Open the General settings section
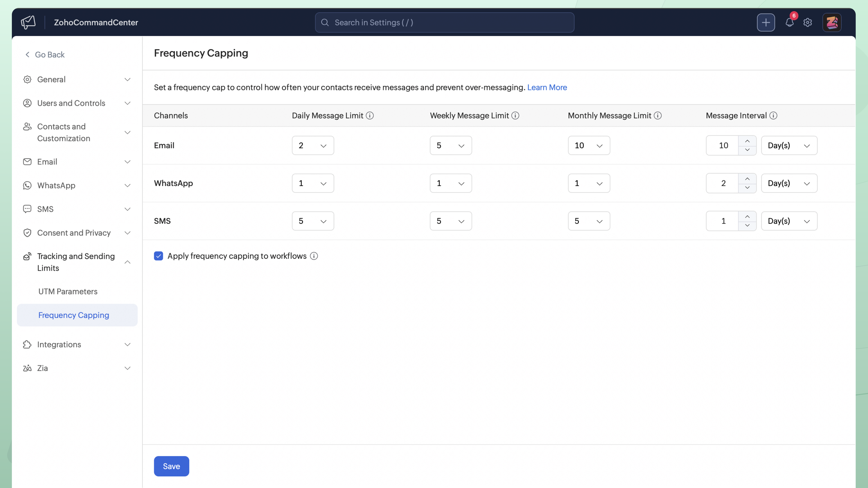Screen dimensions: 868x488 pos(77,79)
